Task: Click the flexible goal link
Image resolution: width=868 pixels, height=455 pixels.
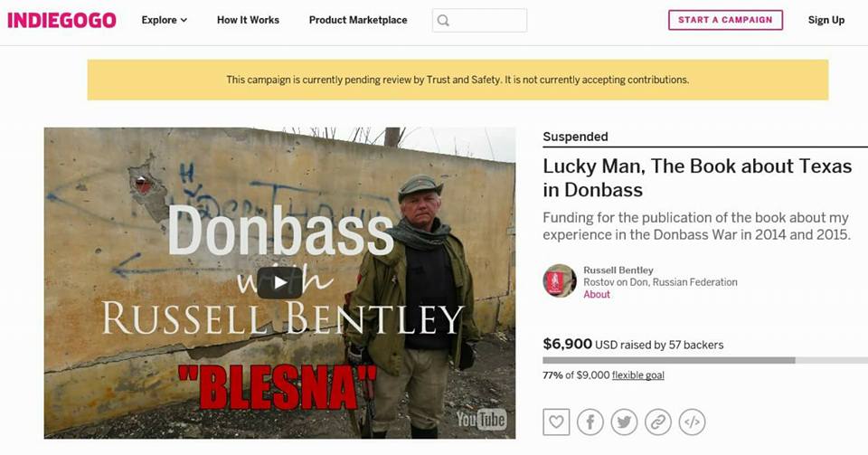Action: [x=638, y=375]
